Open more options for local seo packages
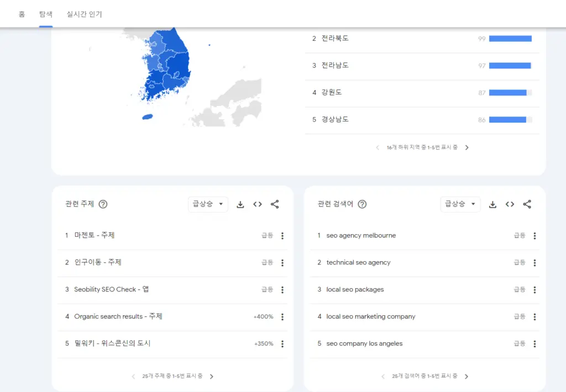This screenshot has height=392, width=566. coord(534,290)
